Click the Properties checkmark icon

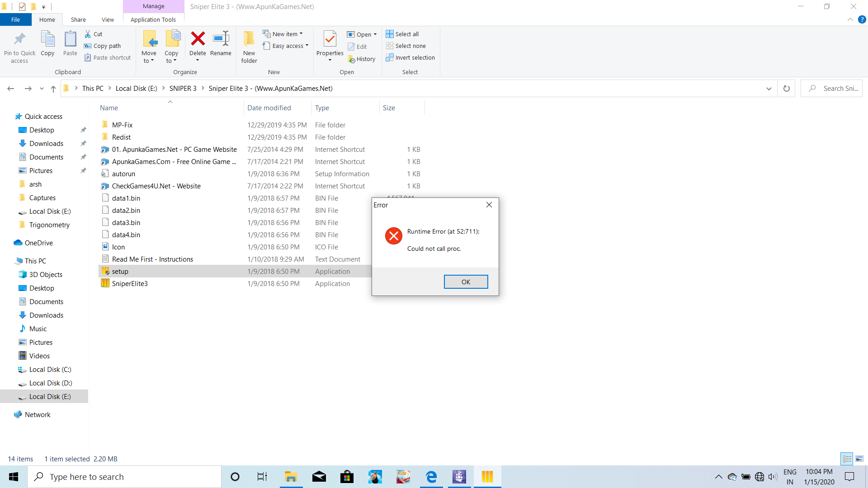click(330, 39)
